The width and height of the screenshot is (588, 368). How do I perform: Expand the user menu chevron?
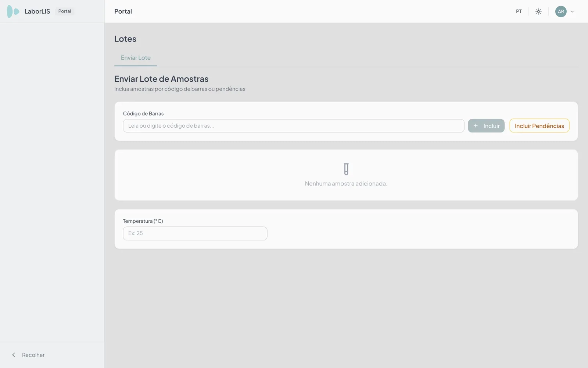(x=572, y=11)
